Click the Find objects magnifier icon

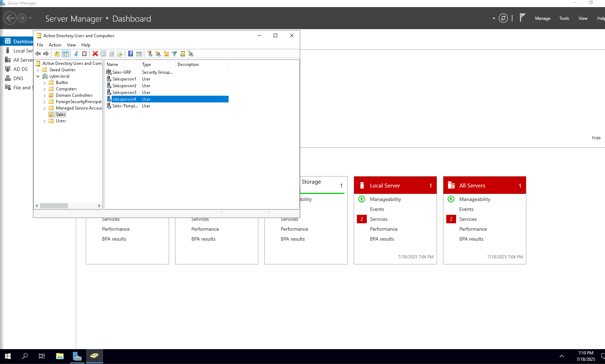click(183, 54)
